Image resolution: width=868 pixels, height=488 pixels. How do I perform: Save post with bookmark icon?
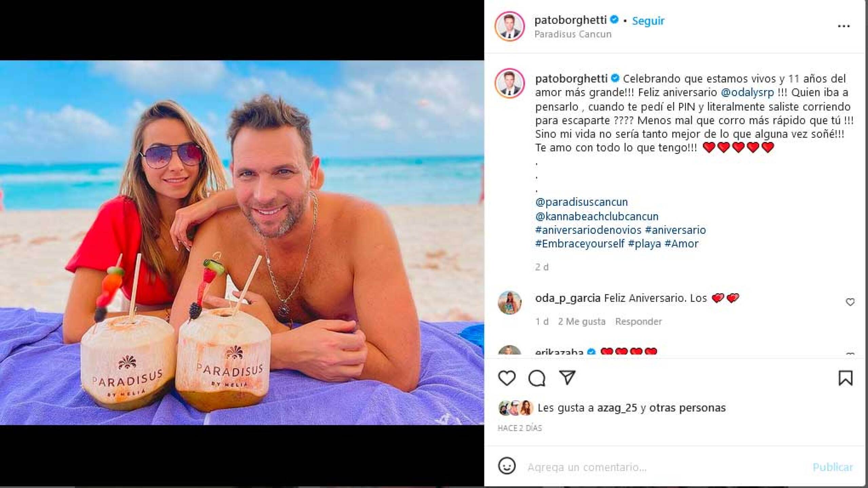[x=846, y=378]
